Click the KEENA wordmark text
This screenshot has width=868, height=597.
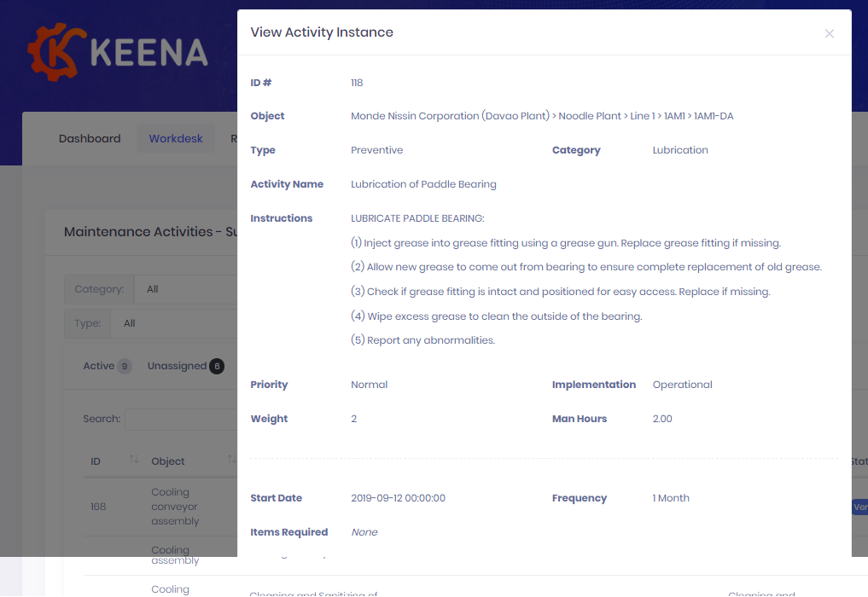(149, 53)
